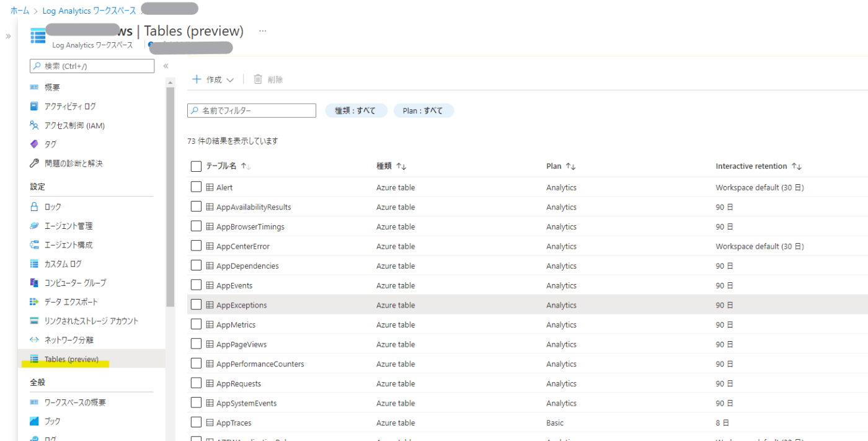The height and width of the screenshot is (441, 868).
Task: Click the ブック workbook icon
Action: 34,421
